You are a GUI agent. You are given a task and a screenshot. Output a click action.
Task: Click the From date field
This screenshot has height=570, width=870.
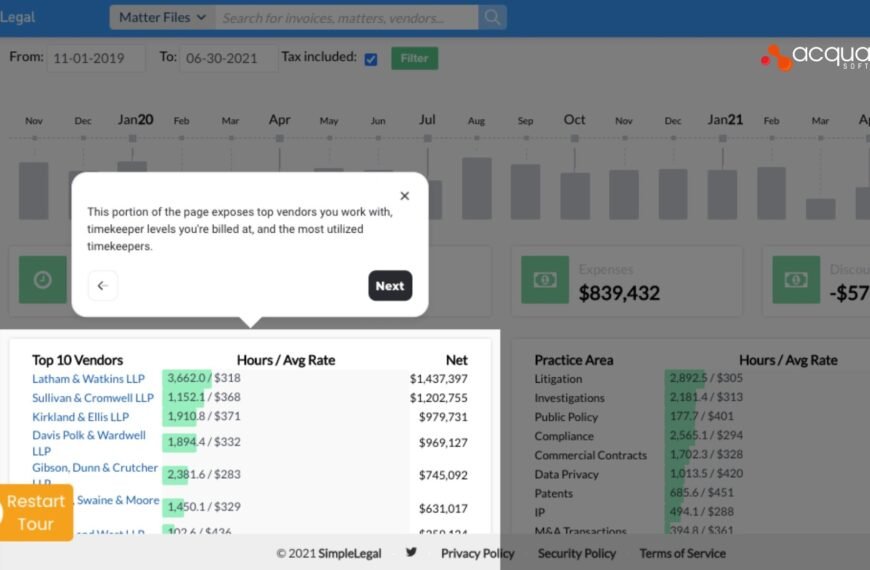pyautogui.click(x=96, y=58)
